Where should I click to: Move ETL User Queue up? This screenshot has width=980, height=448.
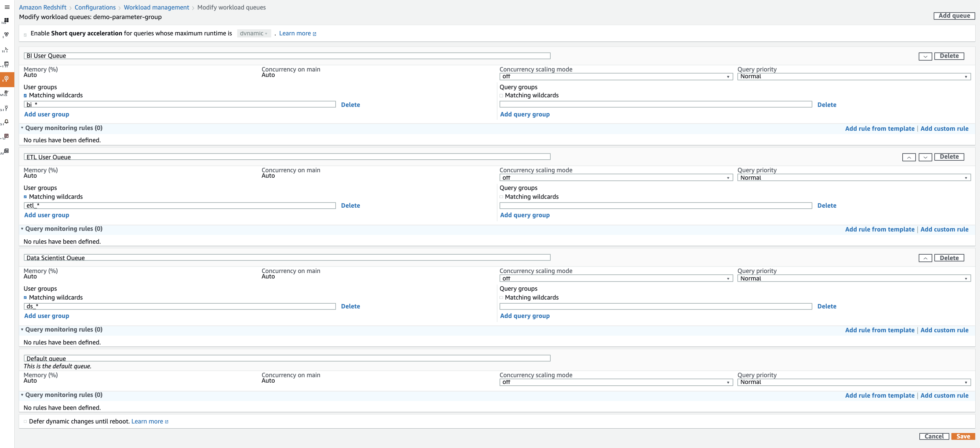click(909, 157)
